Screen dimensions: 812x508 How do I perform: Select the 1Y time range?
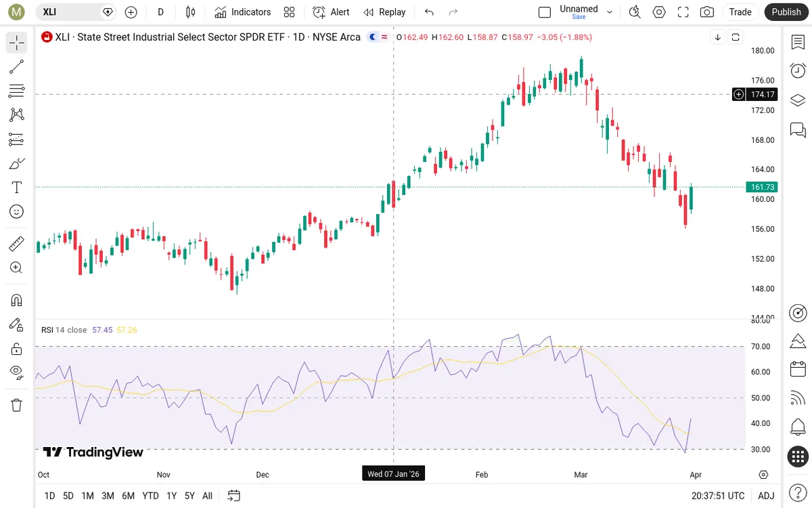[x=171, y=496]
